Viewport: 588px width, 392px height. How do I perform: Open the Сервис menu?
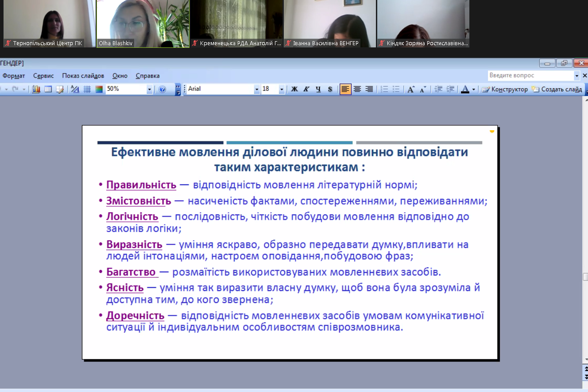pos(43,76)
